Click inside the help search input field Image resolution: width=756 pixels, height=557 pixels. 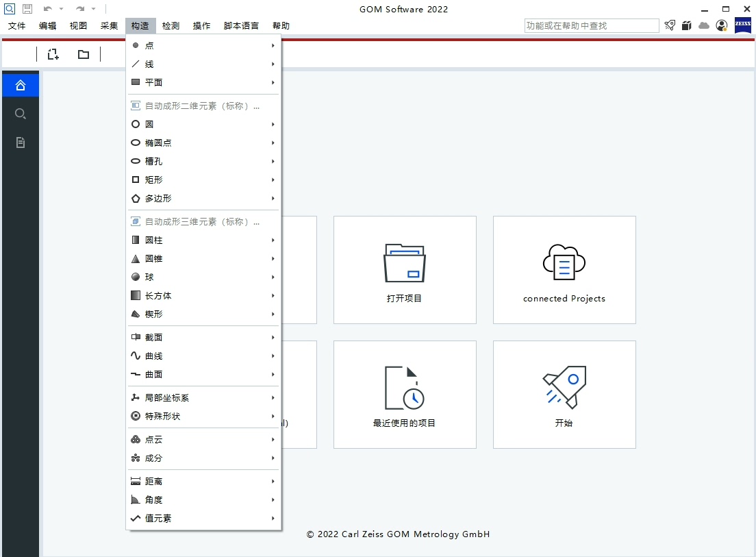590,25
